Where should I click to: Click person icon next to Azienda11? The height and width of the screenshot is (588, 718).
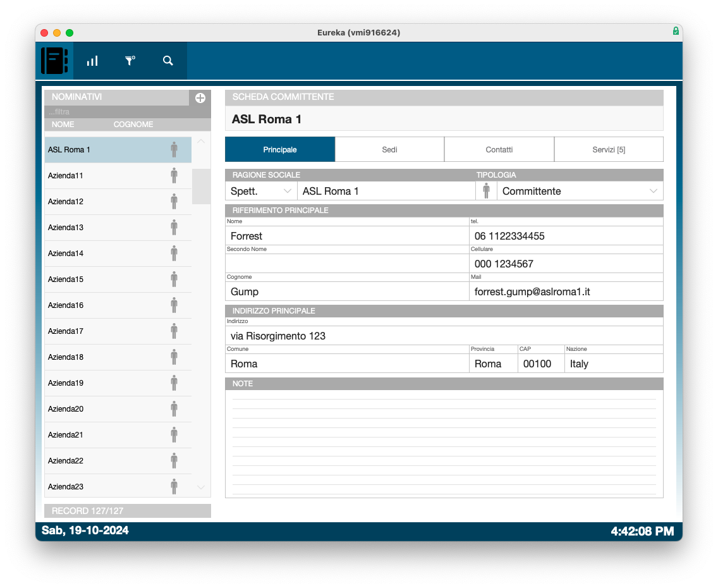pyautogui.click(x=174, y=176)
